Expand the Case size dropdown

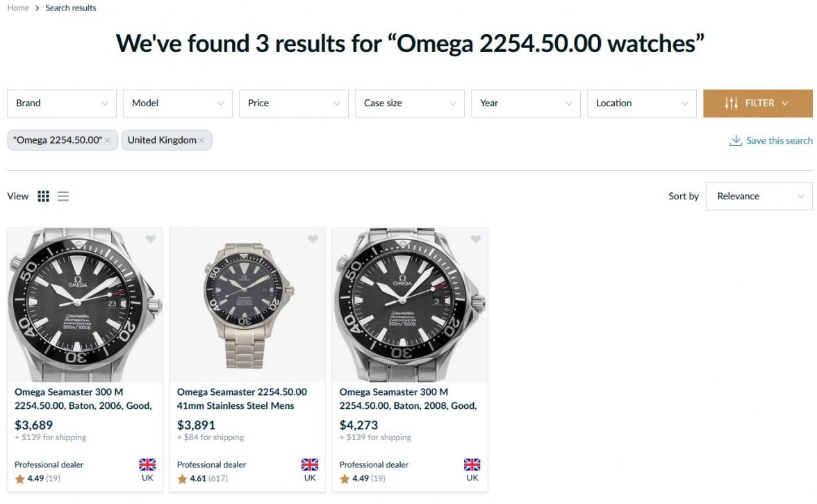click(410, 103)
